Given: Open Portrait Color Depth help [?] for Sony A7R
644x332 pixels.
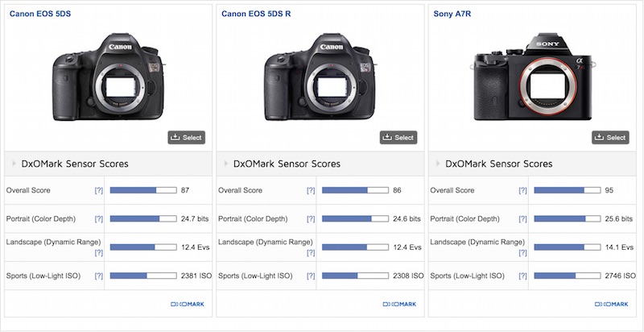Looking at the screenshot, I should (522, 218).
